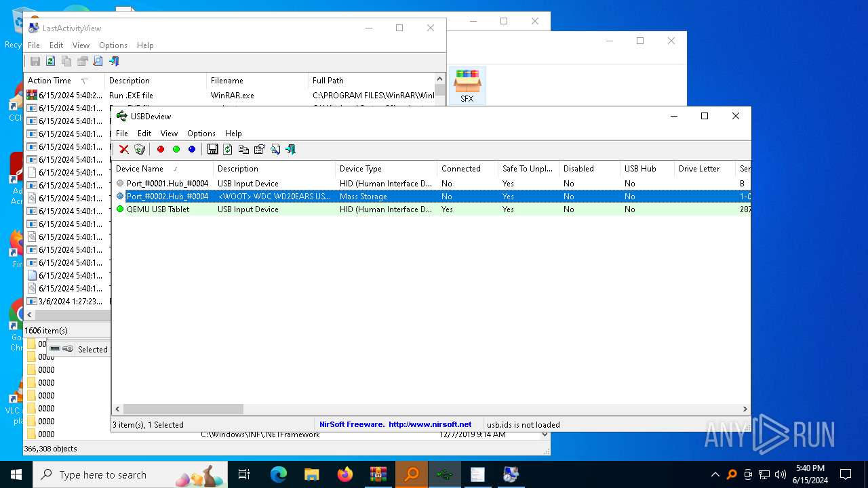Click Exit icon in LastActivityView toolbar
Image resolution: width=868 pixels, height=488 pixels.
click(114, 61)
